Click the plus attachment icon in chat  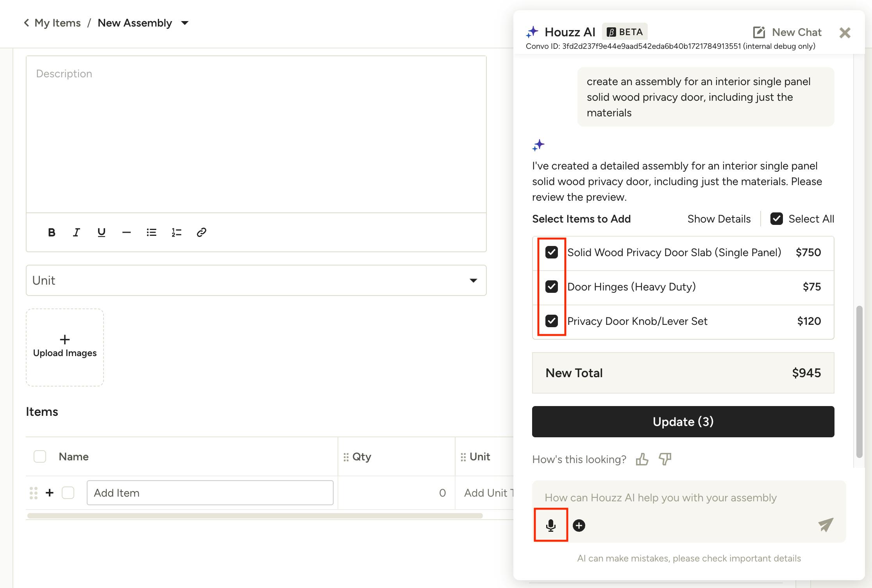[579, 526]
